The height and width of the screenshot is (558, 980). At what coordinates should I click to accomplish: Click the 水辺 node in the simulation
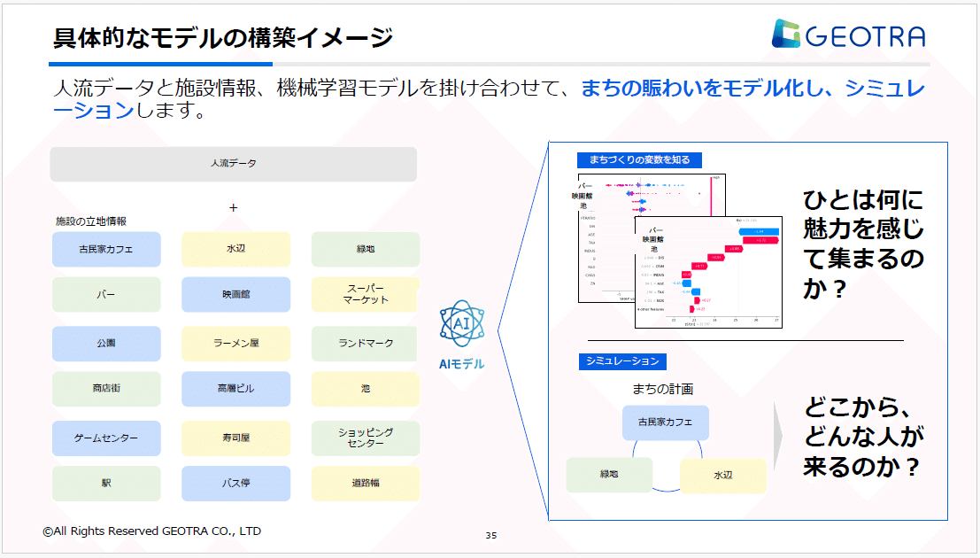(x=722, y=475)
